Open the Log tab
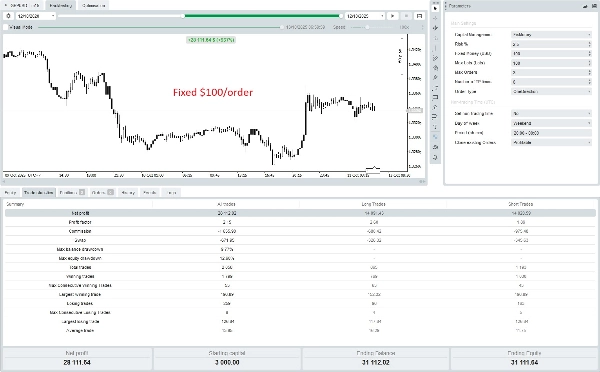 pyautogui.click(x=171, y=193)
